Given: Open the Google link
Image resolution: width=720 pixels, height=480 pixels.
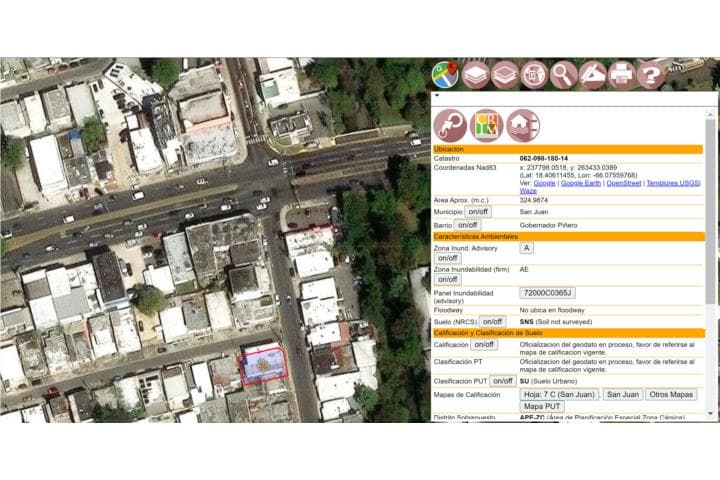Looking at the screenshot, I should point(544,183).
